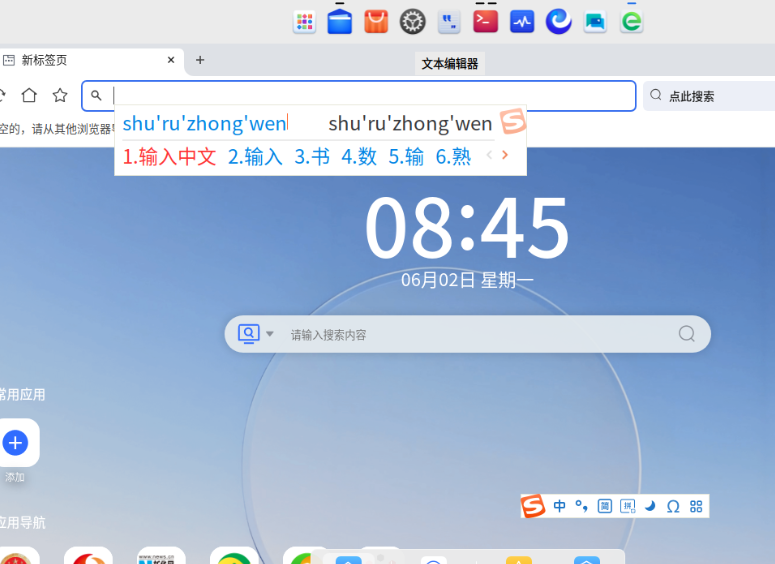Bookmark page with the star icon

coord(60,95)
